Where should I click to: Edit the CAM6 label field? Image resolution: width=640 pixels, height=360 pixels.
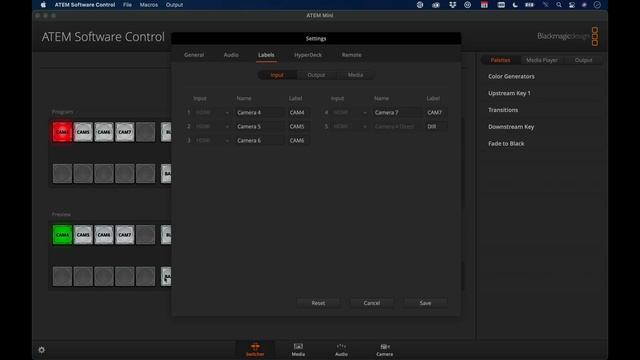click(298, 140)
